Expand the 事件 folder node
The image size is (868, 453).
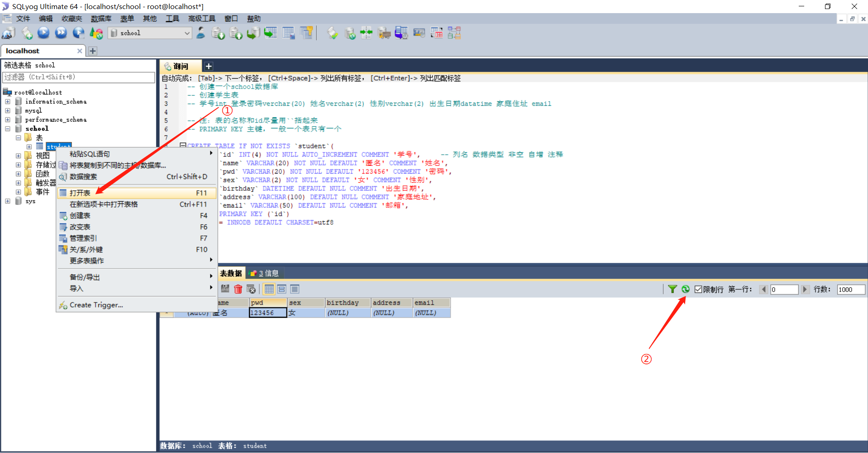click(19, 192)
